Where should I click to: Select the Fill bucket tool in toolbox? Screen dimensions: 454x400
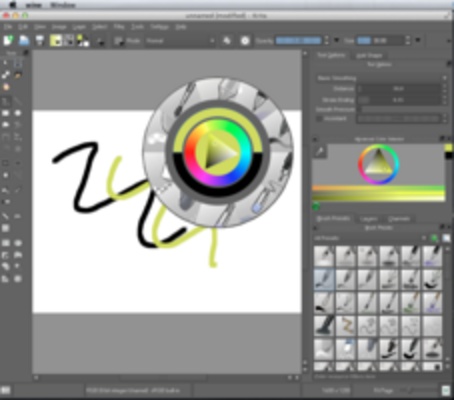pos(6,191)
